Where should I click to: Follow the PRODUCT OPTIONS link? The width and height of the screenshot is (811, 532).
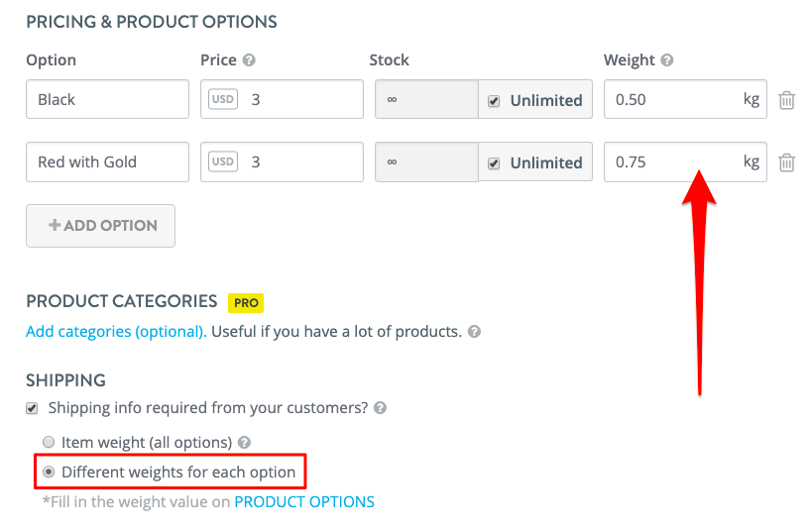[304, 502]
